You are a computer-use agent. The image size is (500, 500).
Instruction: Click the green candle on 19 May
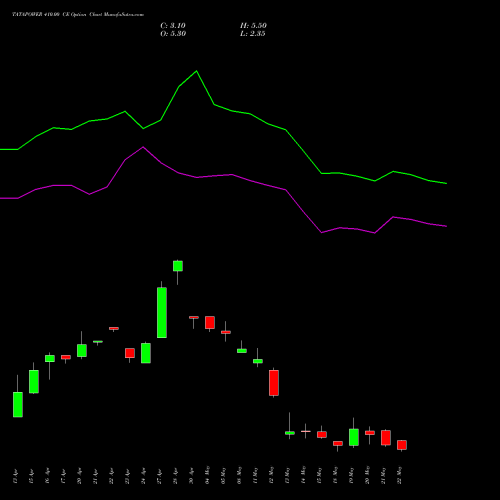point(354,437)
